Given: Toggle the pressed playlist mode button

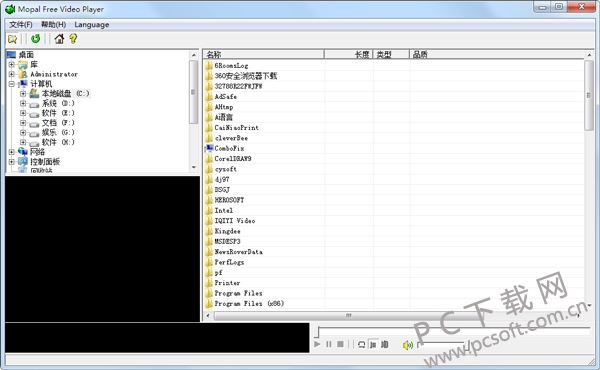Looking at the screenshot, I should [373, 344].
